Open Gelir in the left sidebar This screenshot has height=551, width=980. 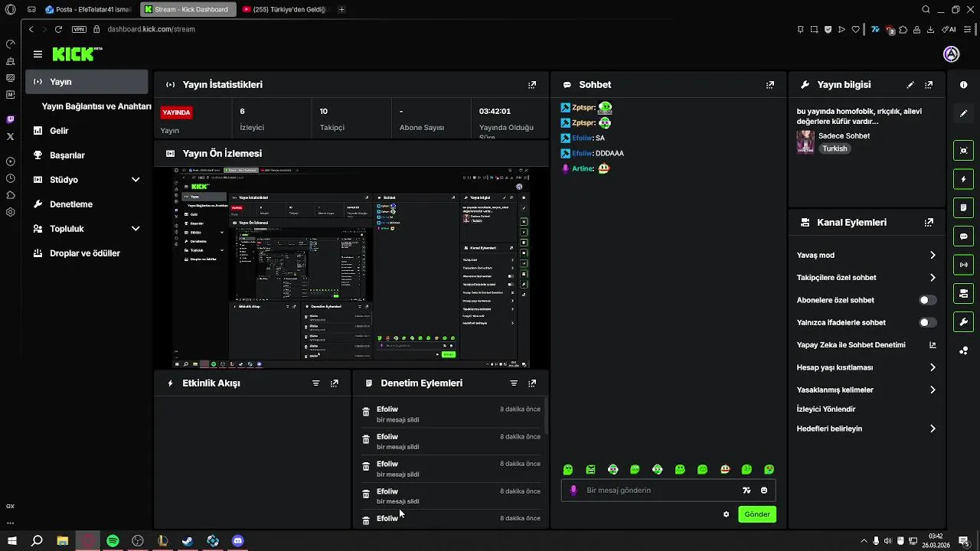click(x=87, y=131)
